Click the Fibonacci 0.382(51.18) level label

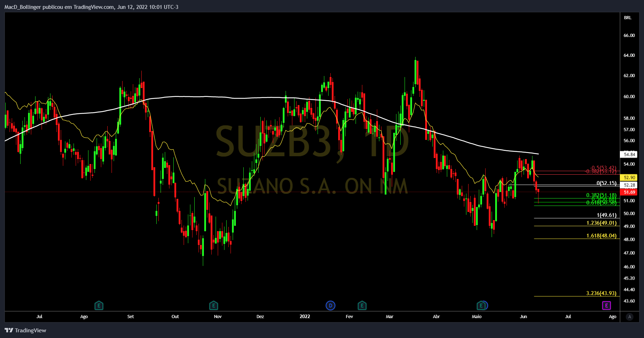pos(601,195)
